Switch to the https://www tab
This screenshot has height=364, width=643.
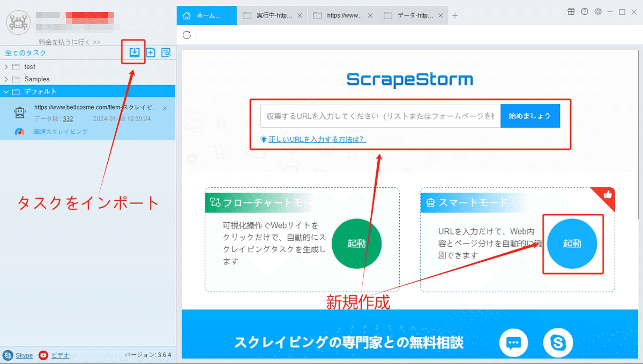[343, 16]
